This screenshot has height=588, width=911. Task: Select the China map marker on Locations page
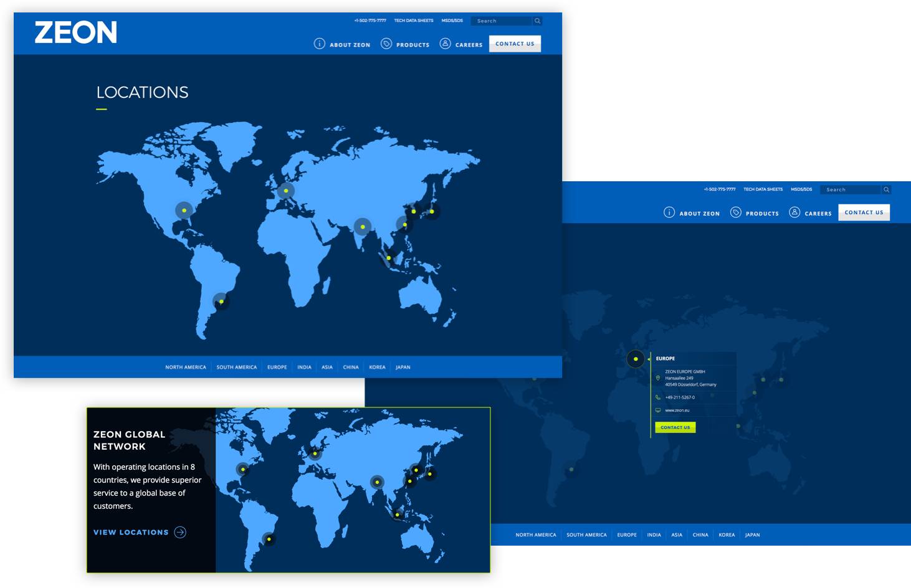[x=404, y=225]
